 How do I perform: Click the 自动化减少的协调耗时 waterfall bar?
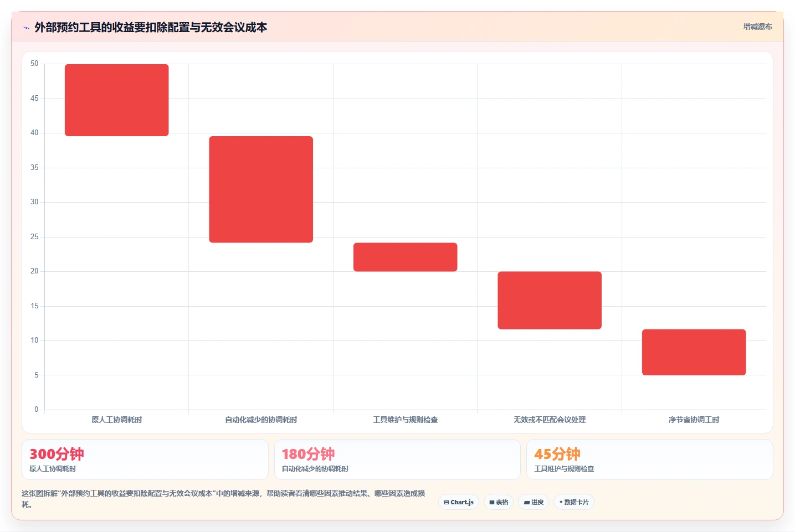coord(261,189)
